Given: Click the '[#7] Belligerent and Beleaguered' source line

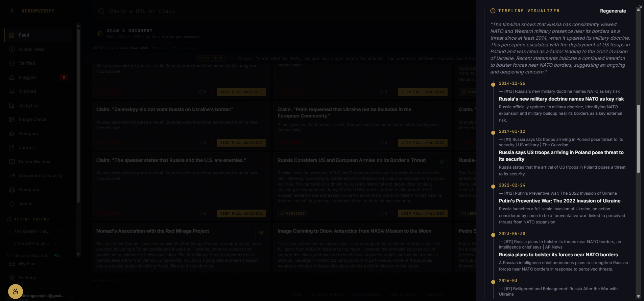Looking at the screenshot, I should click(x=558, y=292).
